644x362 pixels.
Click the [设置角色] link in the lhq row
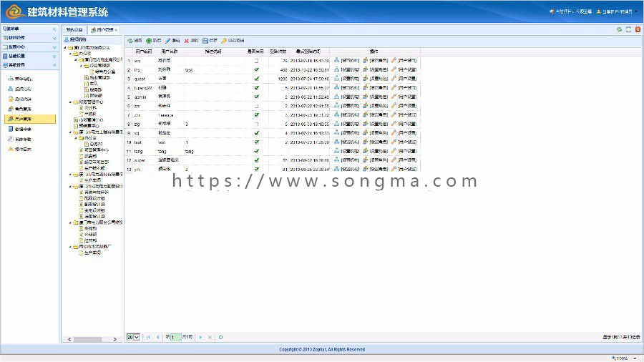click(x=379, y=70)
